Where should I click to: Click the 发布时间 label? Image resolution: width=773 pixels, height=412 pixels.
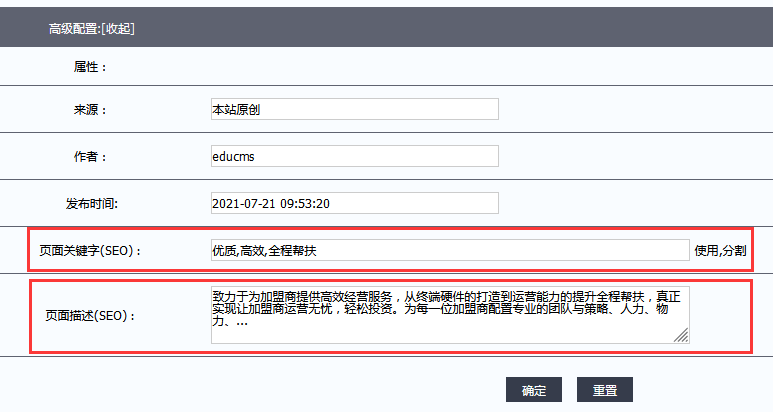[92, 204]
